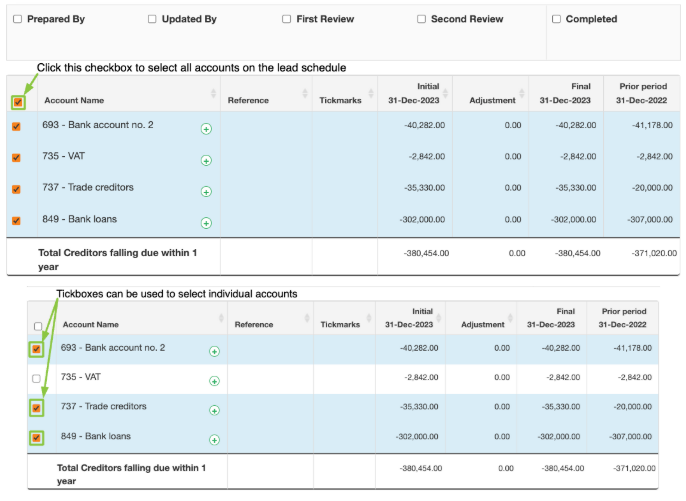Tick the Prepared By checkbox

tap(17, 19)
